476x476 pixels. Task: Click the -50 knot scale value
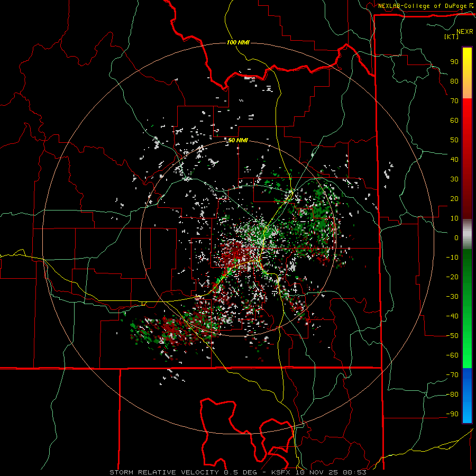pos(452,336)
